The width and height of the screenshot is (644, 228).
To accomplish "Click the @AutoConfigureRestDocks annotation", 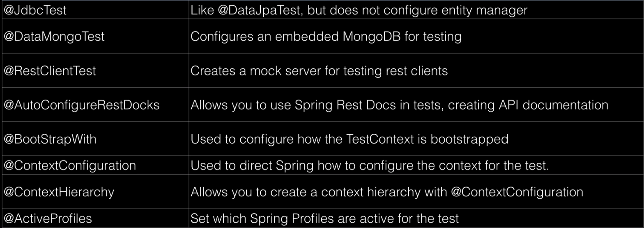I will (81, 105).
